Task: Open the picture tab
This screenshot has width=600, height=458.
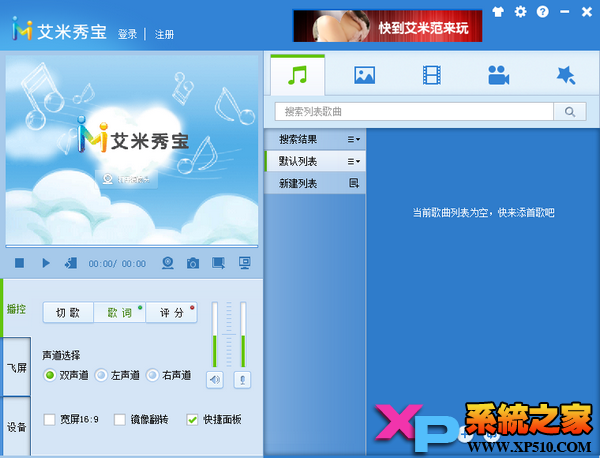Action: point(365,75)
